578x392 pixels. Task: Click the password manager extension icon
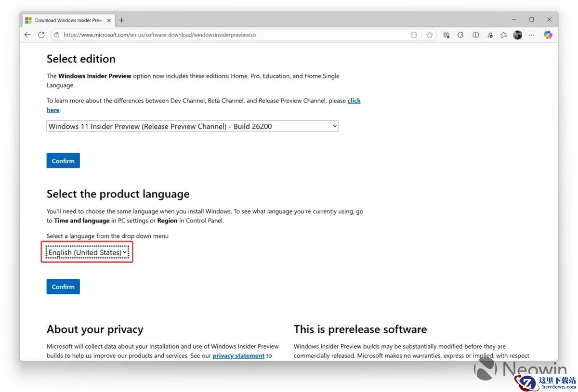447,35
